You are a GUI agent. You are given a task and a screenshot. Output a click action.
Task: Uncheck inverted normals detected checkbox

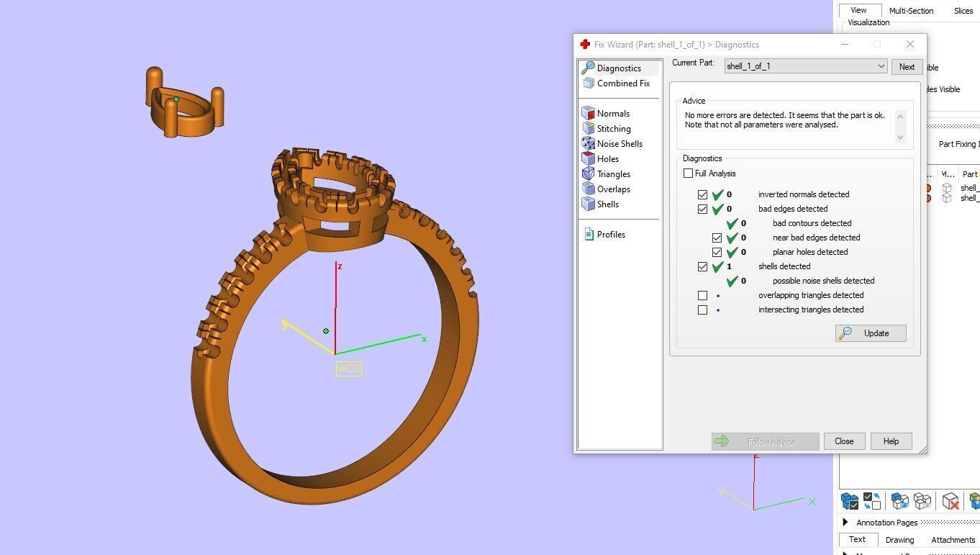[x=702, y=194]
